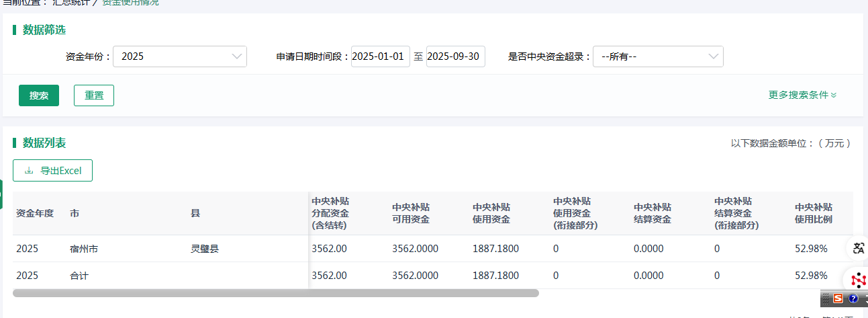
Task: Click the 合计 total row
Action: pyautogui.click(x=79, y=276)
